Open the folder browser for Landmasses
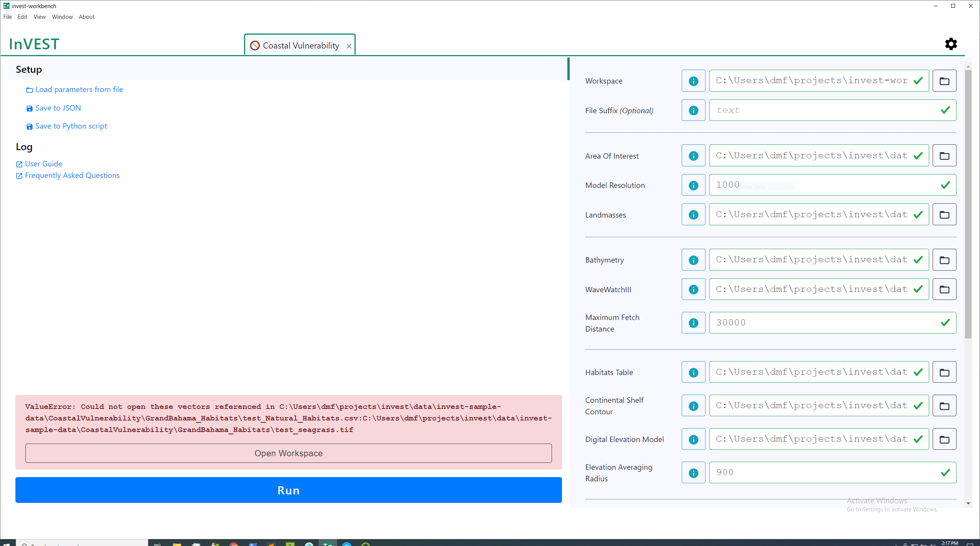Screen dimensions: 980x546 [944, 214]
